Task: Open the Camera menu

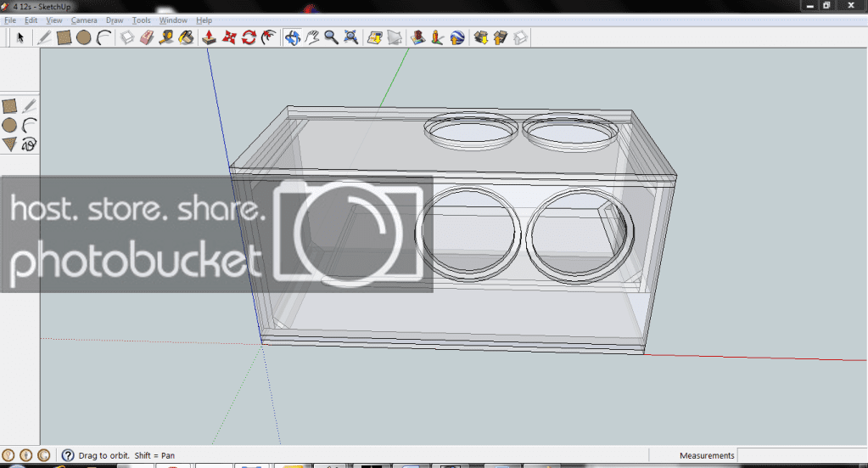Action: 84,20
